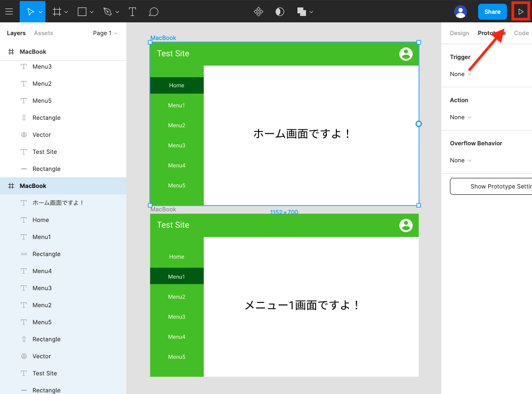Expand Pen tool options chevron
Screen dimensions: 532x394
(117, 12)
